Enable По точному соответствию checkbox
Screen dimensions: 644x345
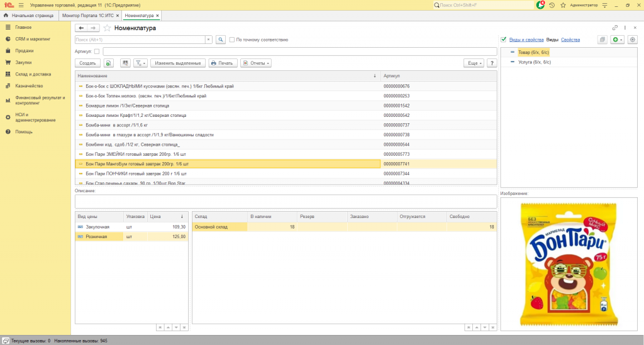click(232, 40)
